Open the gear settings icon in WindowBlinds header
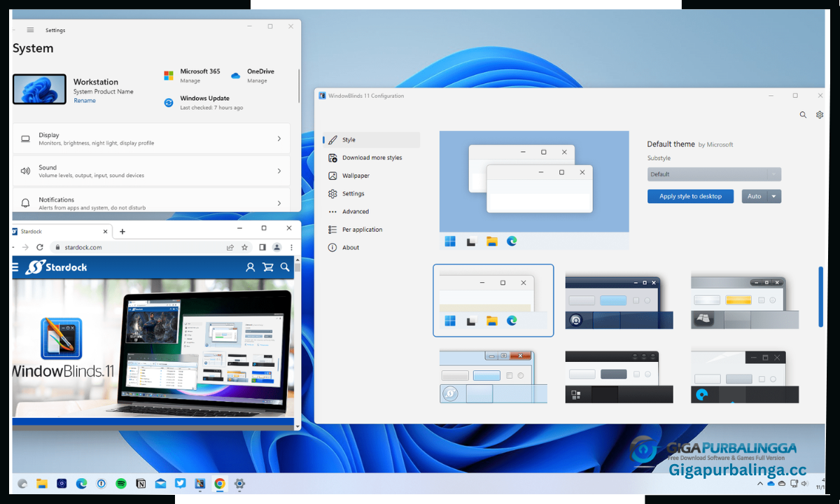 [820, 115]
